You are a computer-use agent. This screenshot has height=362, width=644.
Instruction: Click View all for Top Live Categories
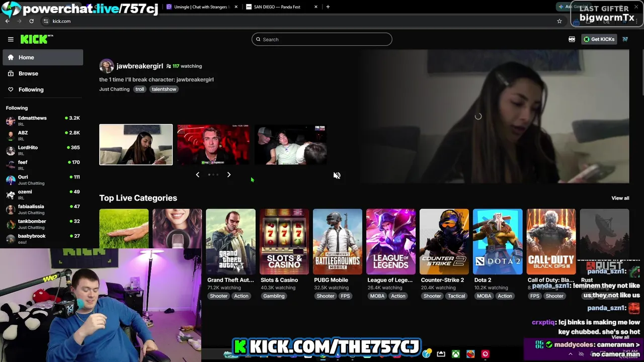[620, 198]
